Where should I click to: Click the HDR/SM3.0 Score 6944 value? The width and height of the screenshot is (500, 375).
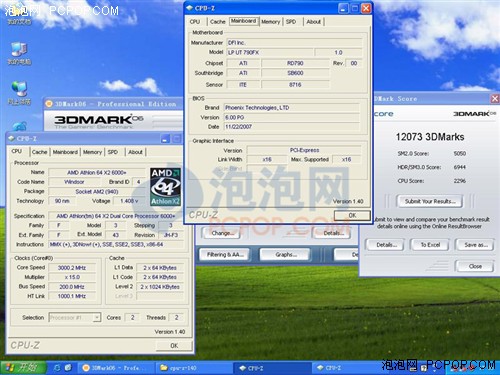460,167
